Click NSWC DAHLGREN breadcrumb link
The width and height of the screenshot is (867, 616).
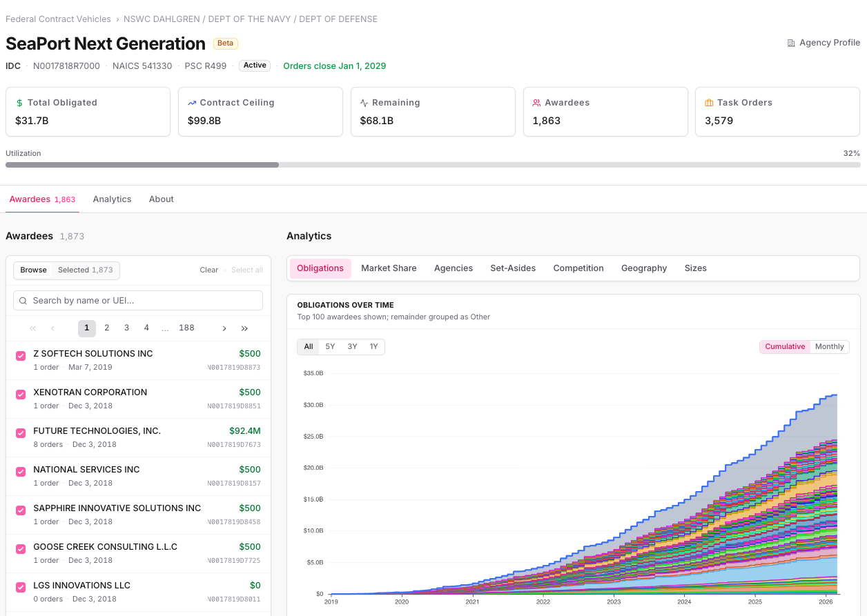[x=251, y=19]
